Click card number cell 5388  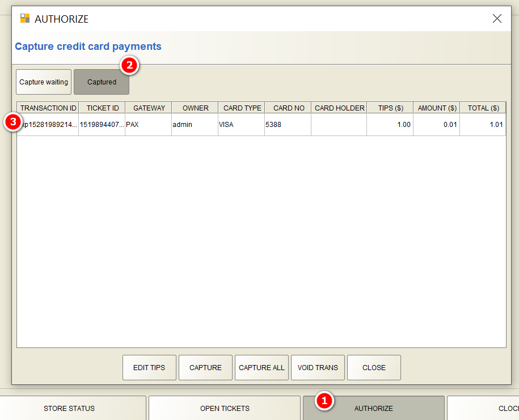(x=288, y=125)
